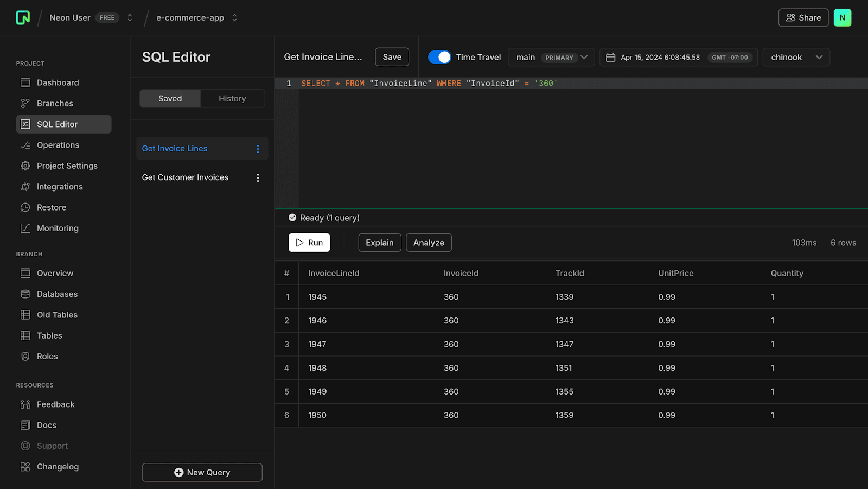
Task: Open the Restore menu item
Action: [x=52, y=207]
